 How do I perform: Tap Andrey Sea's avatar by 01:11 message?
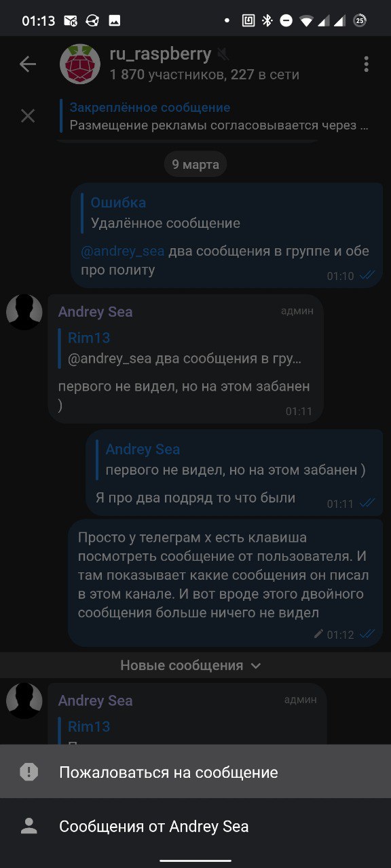click(x=24, y=313)
